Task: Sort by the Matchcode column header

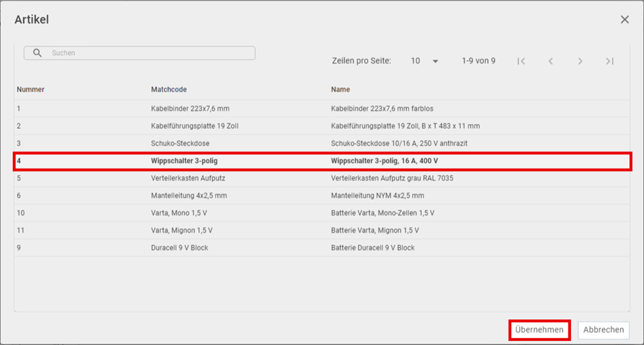Action: (x=169, y=89)
